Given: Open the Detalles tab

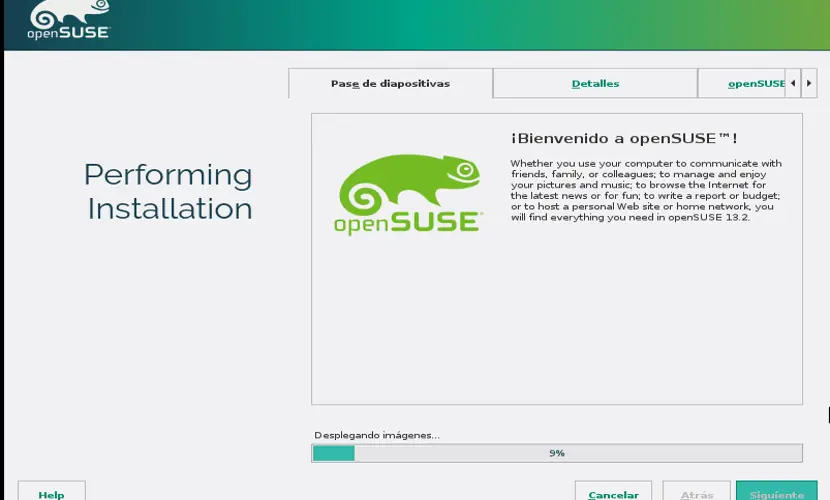Looking at the screenshot, I should [595, 84].
